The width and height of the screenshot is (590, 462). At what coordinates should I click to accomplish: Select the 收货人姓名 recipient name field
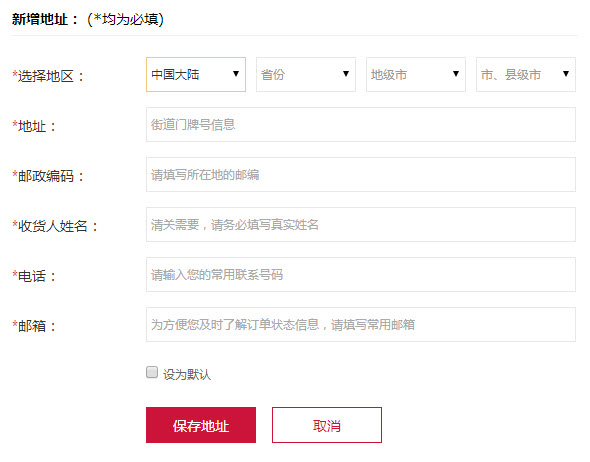[361, 225]
